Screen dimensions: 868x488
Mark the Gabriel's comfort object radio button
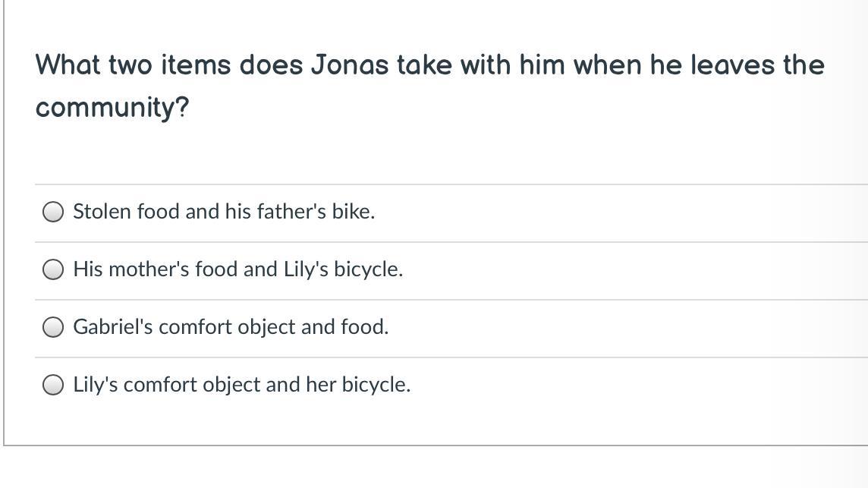(53, 328)
